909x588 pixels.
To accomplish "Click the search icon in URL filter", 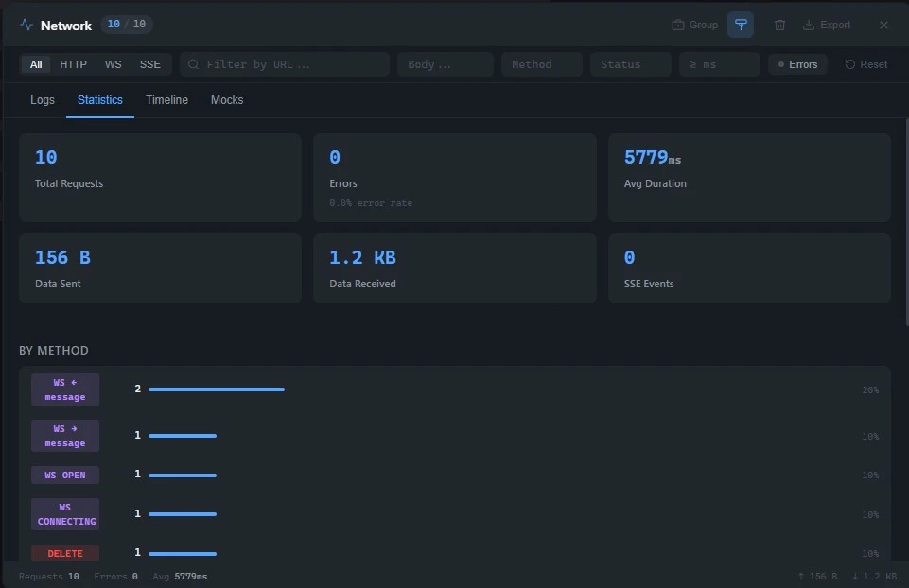I will click(x=194, y=64).
